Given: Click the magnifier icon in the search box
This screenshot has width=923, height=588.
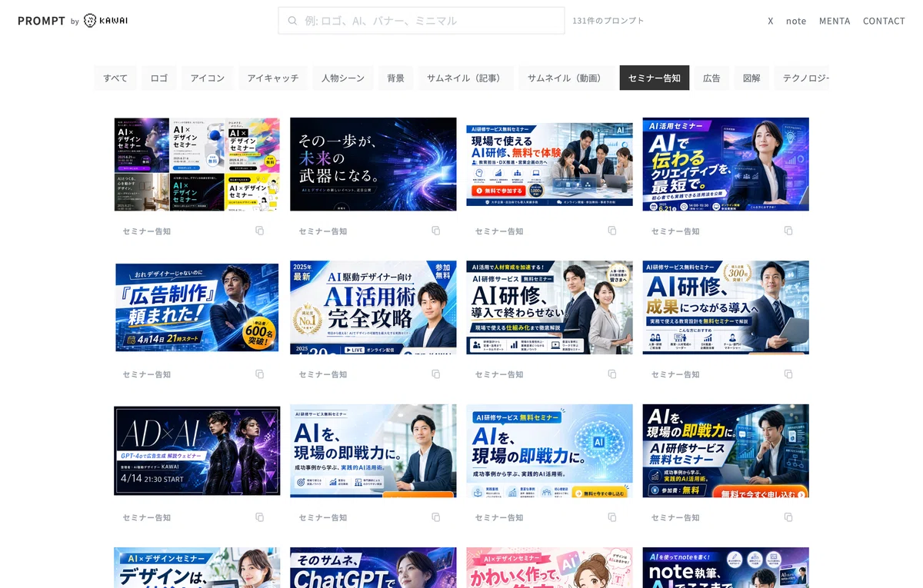Looking at the screenshot, I should pyautogui.click(x=292, y=21).
